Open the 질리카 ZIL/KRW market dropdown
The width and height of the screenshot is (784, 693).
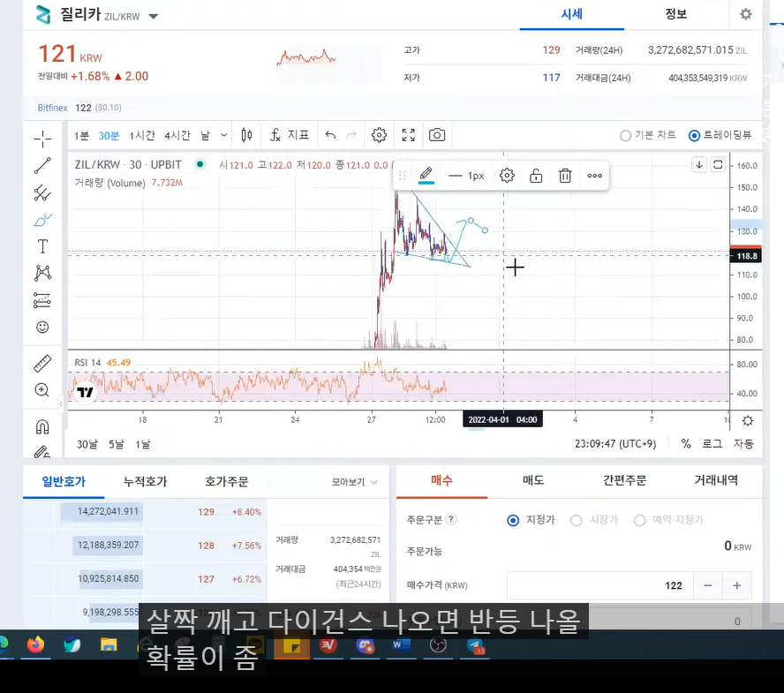154,16
